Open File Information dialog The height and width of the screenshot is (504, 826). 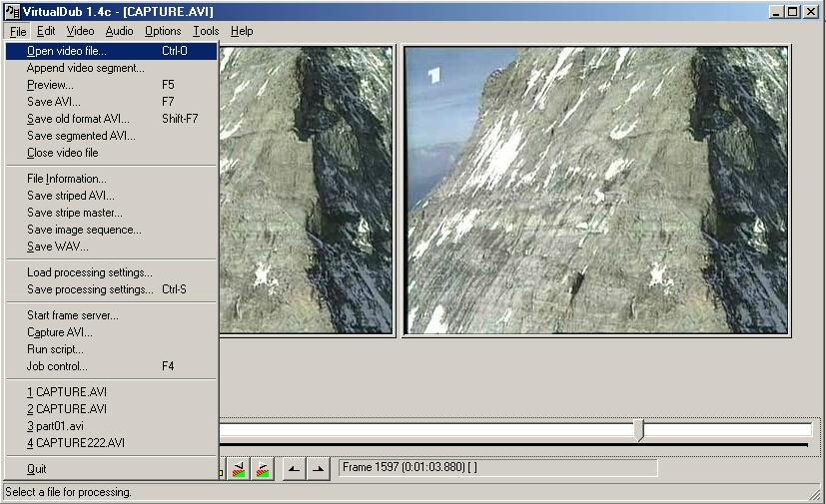pyautogui.click(x=66, y=179)
